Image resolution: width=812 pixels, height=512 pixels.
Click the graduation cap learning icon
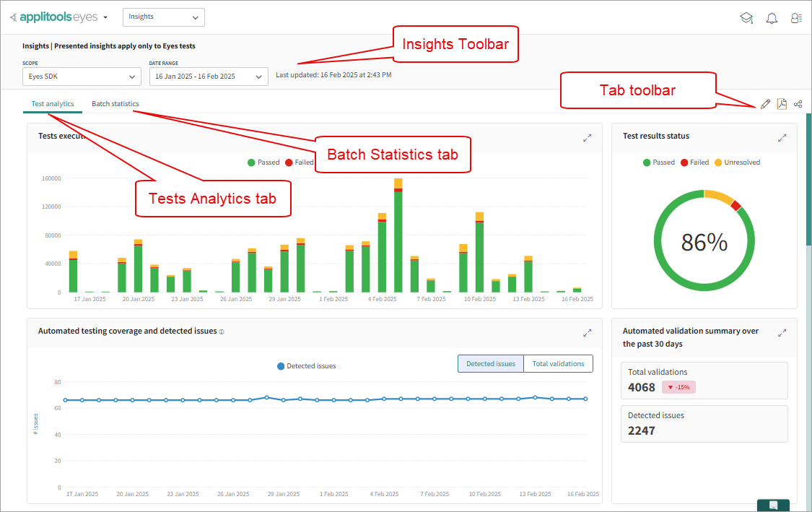pos(746,18)
